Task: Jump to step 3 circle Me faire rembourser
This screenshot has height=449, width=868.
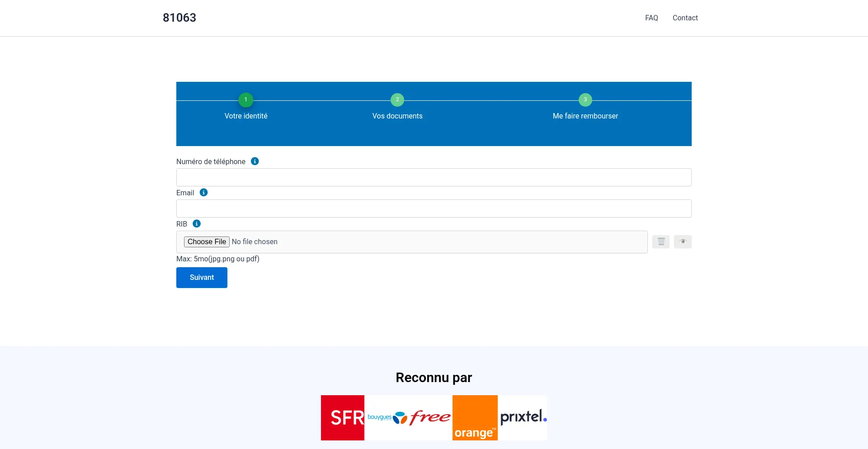Action: 585,99
